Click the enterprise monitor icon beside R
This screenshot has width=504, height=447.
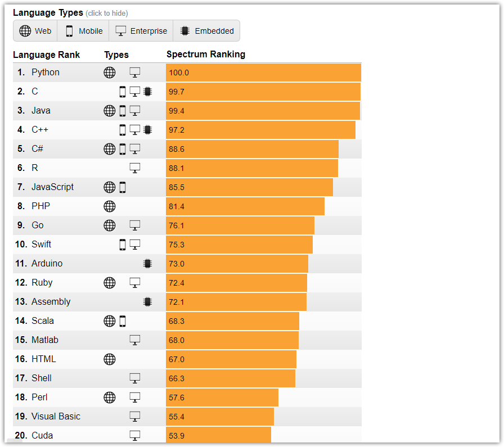[x=135, y=168]
